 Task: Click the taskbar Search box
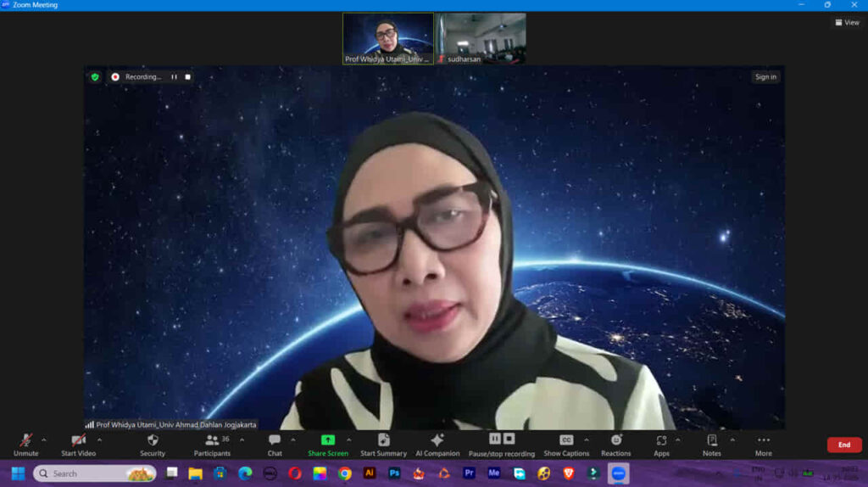95,473
